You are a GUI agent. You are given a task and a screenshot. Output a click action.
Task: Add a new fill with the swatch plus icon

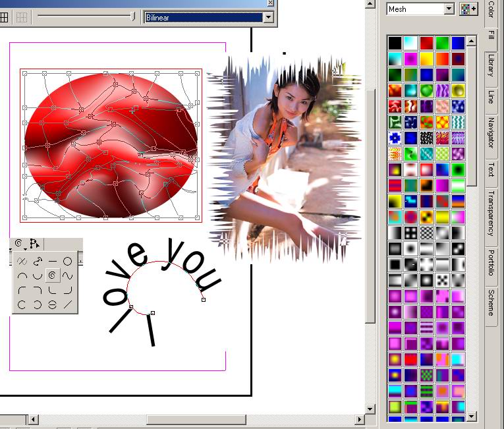pyautogui.click(x=469, y=9)
